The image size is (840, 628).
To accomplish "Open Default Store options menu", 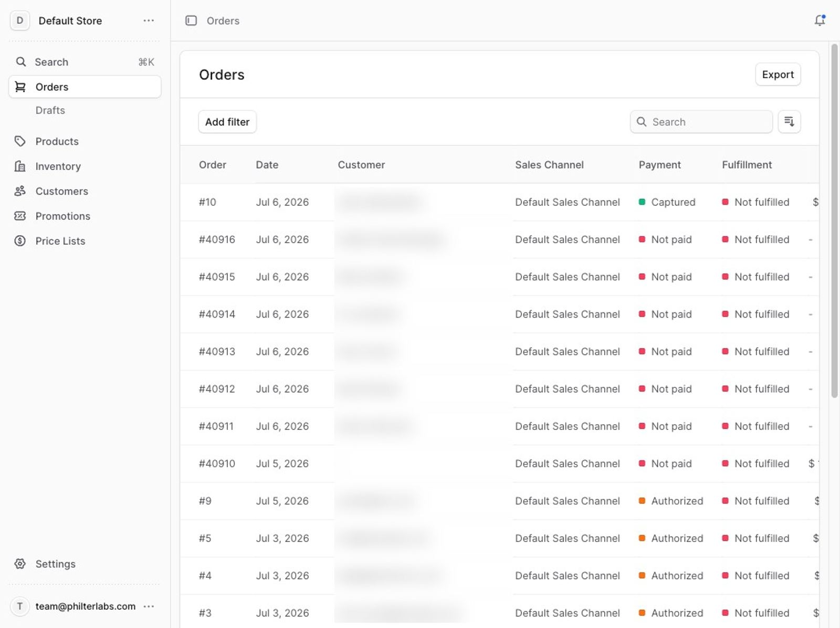I will tap(149, 20).
